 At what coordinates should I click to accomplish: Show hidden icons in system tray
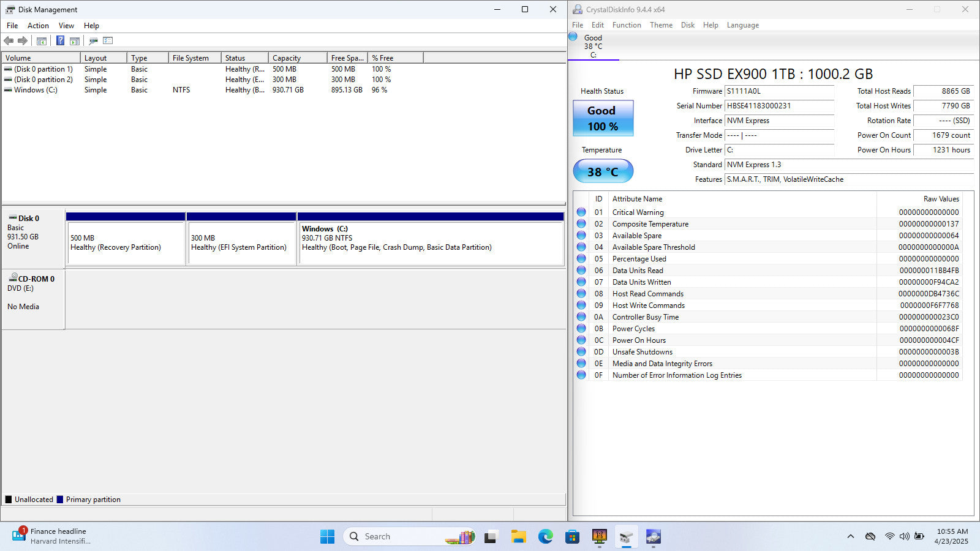pyautogui.click(x=850, y=536)
